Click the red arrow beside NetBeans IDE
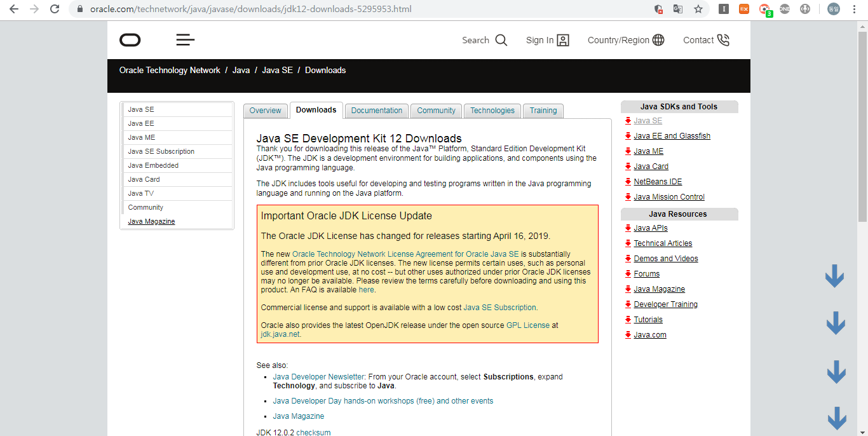 (628, 182)
